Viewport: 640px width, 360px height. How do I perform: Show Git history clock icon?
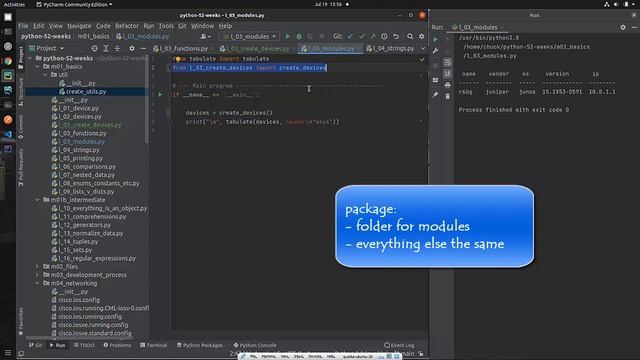pos(384,36)
